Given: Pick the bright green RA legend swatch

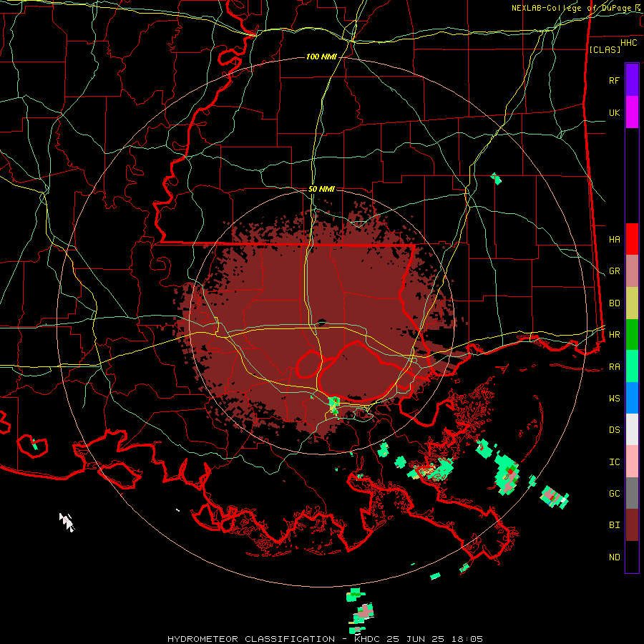Looking at the screenshot, I should 632,366.
